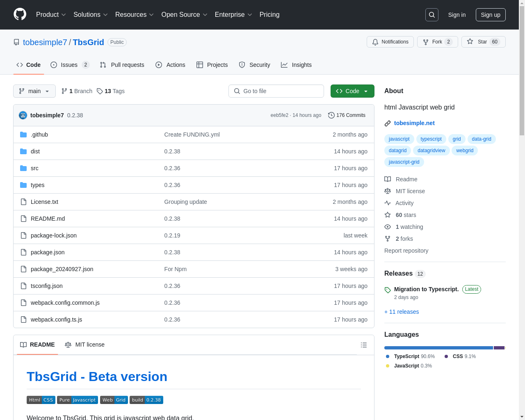
Task: Open the green Code dropdown button
Action: click(x=352, y=91)
